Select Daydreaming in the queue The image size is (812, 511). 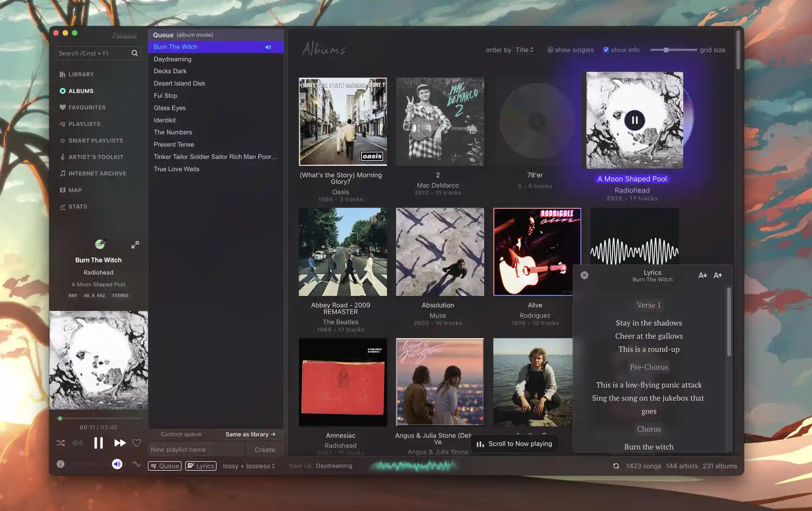(x=216, y=59)
